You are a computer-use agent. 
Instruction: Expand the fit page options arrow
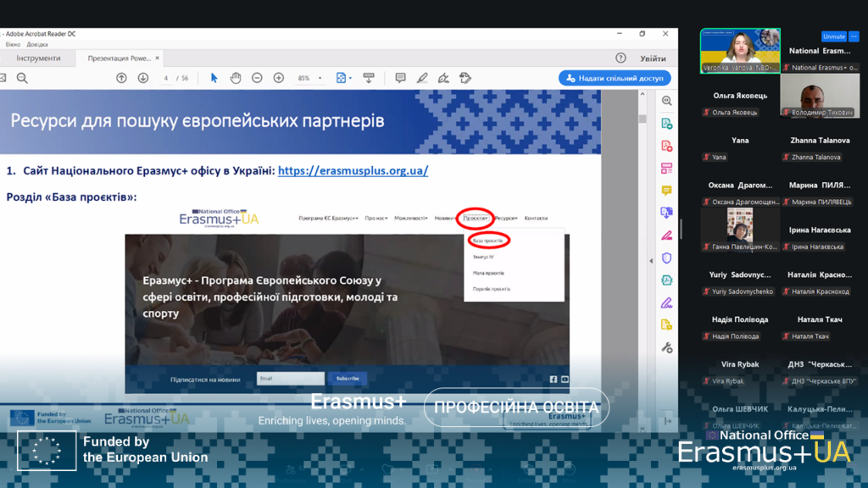point(350,78)
